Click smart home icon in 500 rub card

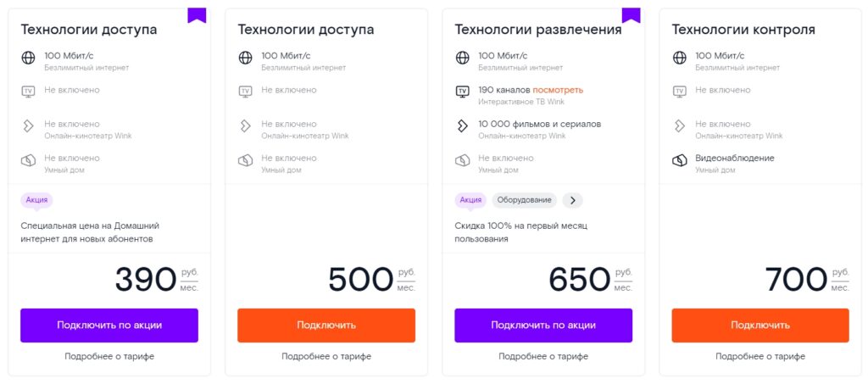tap(245, 161)
